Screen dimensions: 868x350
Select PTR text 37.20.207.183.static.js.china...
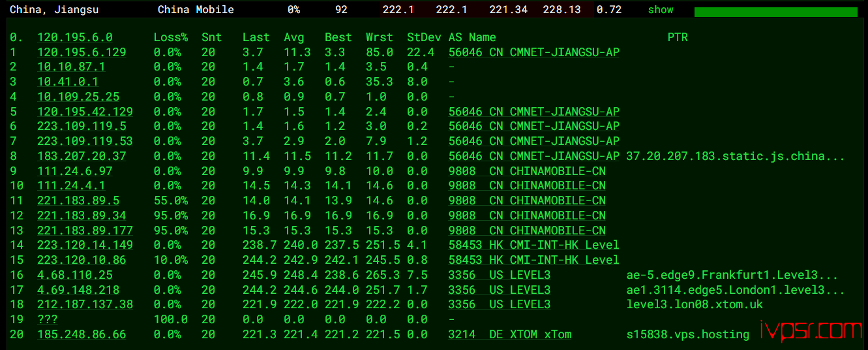click(x=736, y=156)
